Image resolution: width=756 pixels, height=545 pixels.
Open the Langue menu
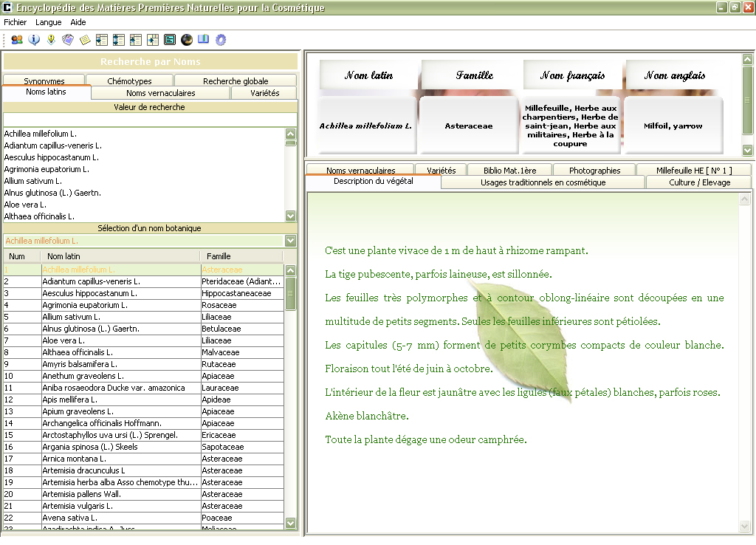pos(48,22)
